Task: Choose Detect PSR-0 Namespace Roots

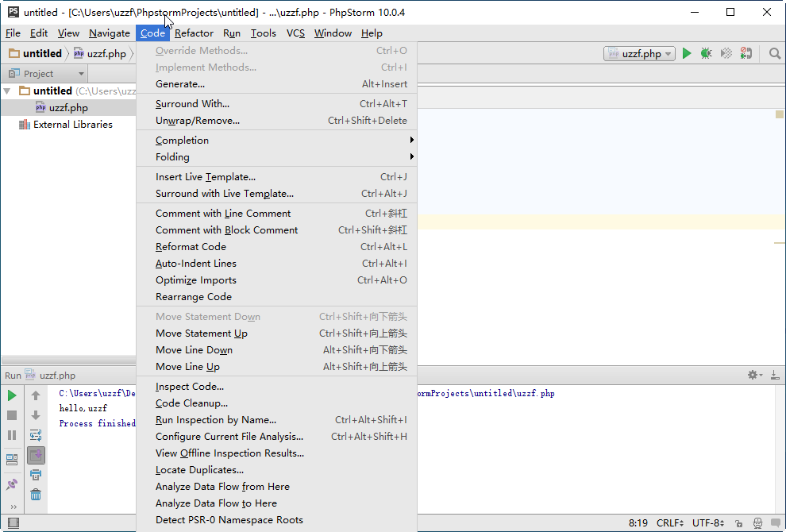Action: (x=277, y=520)
